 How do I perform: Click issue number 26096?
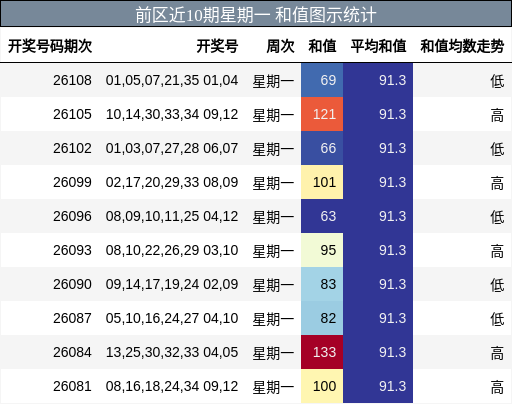tap(72, 216)
